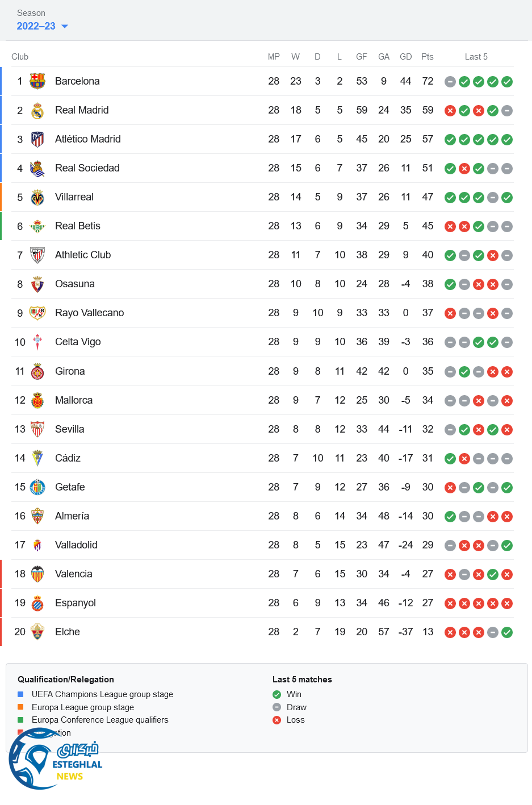The width and height of the screenshot is (532, 805).
Task: Click the Atlético Madrid crest icon
Action: click(37, 139)
